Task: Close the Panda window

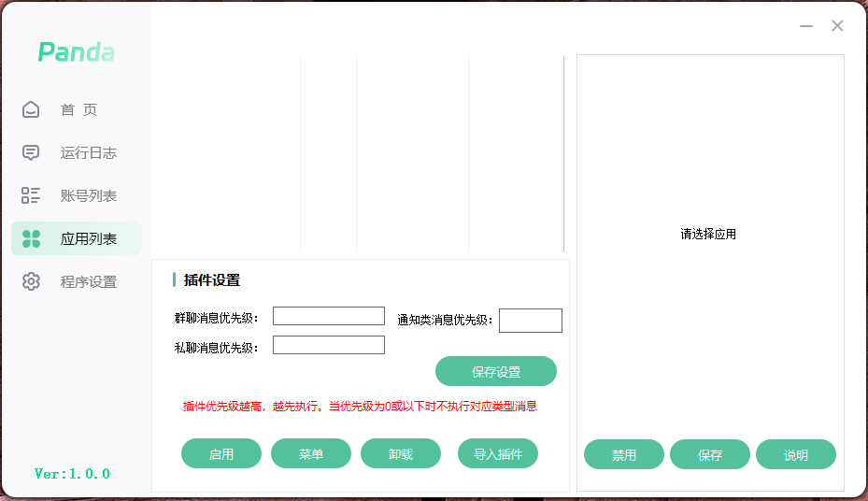Action: [x=837, y=26]
